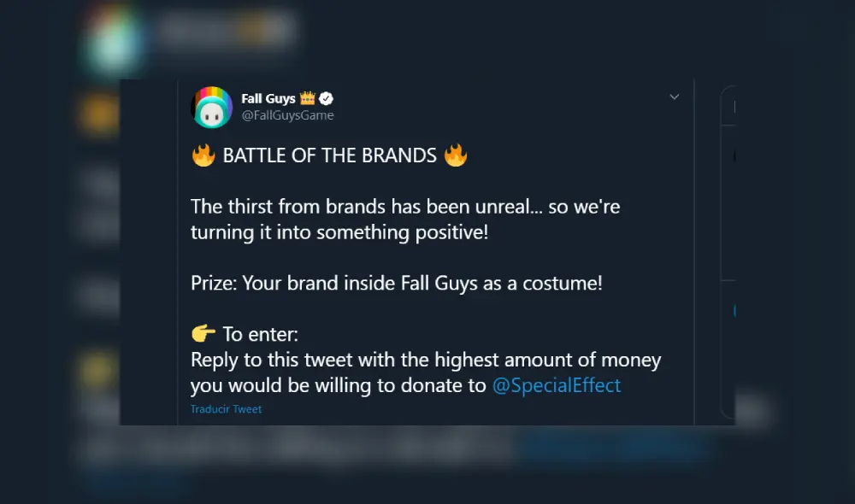This screenshot has height=504, width=855.
Task: Click the BATTLE OF THE BRANDS headline
Action: 329,155
